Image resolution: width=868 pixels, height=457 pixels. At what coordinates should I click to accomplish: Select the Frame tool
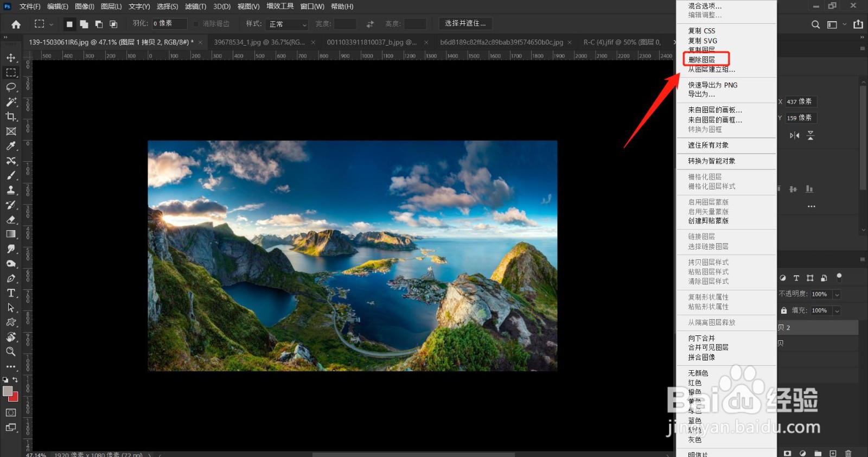coord(11,131)
